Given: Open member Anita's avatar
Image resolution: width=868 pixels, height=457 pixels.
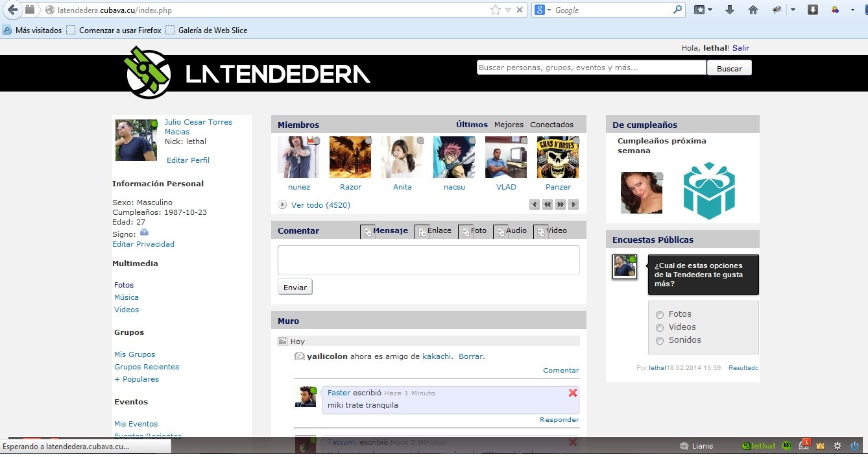Looking at the screenshot, I should tap(402, 157).
